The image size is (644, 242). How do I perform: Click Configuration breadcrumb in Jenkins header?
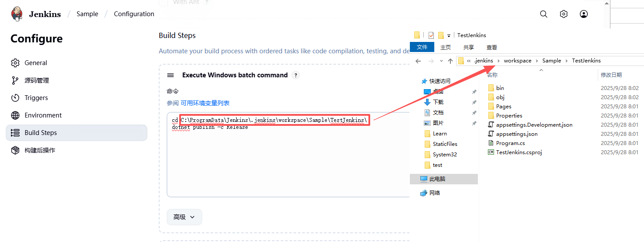(134, 14)
